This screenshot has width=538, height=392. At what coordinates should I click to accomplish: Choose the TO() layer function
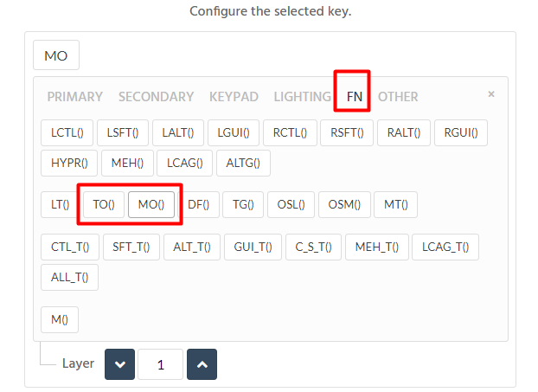pyautogui.click(x=104, y=204)
